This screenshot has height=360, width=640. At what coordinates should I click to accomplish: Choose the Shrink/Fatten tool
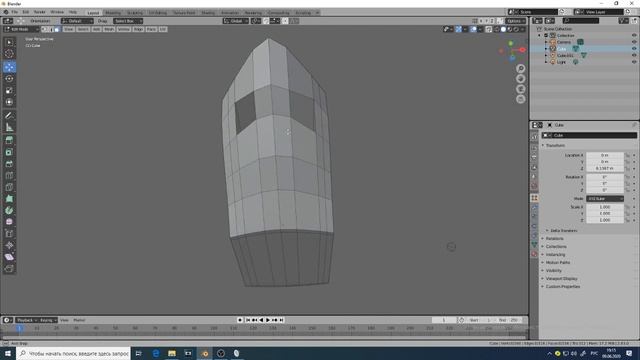point(9,245)
